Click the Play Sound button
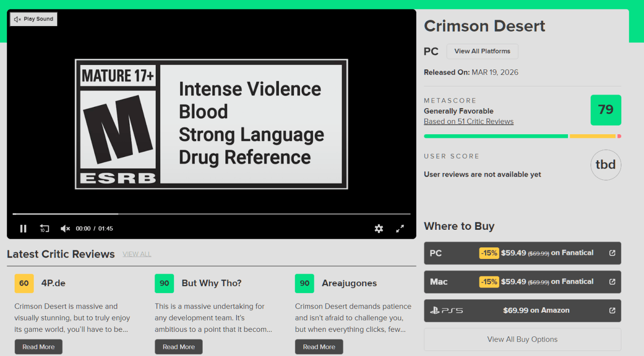Viewport: 644px width, 356px height. point(34,19)
